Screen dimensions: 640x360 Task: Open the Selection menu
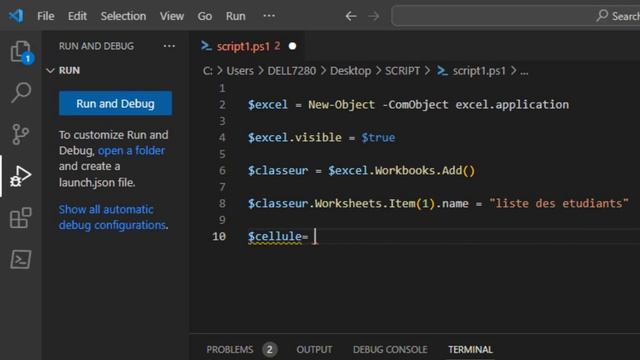(x=123, y=16)
